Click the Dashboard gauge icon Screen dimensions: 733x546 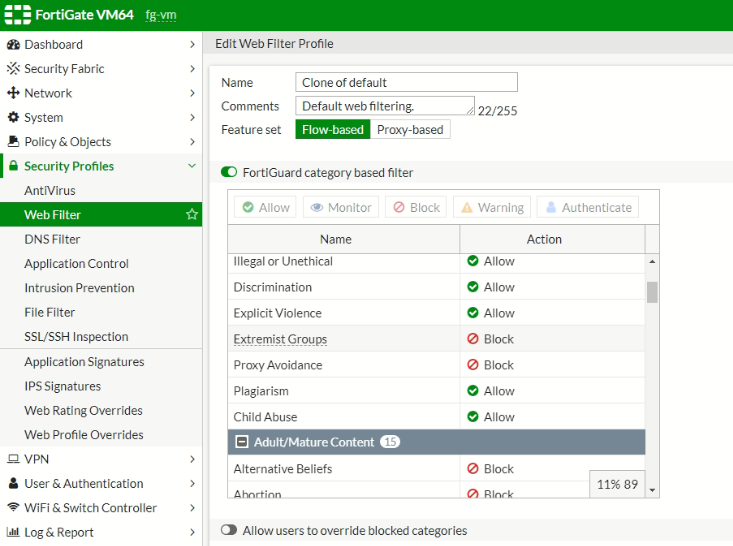(x=13, y=44)
